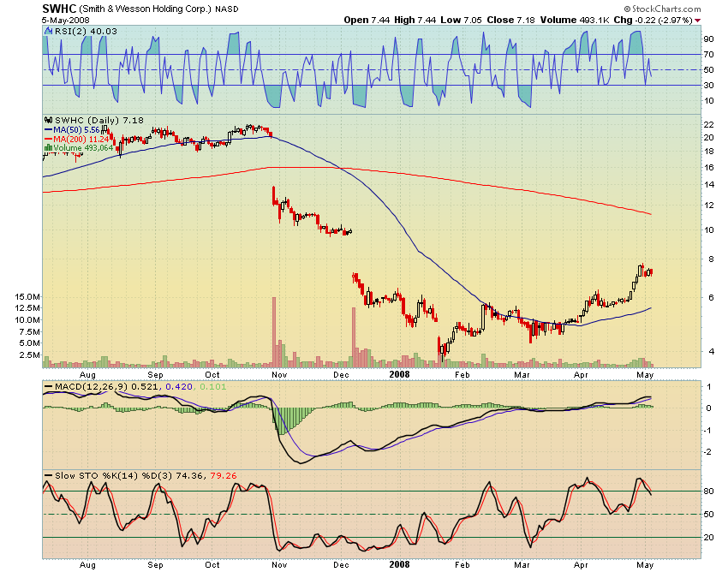This screenshot has width=728, height=572.
Task: Click the tallest volume bar at November
Action: 274,332
